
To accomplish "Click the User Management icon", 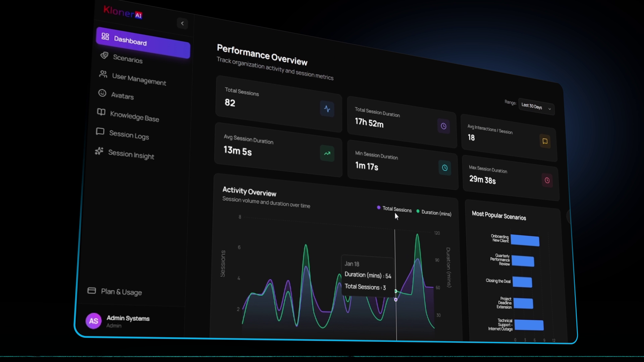I will (x=103, y=75).
